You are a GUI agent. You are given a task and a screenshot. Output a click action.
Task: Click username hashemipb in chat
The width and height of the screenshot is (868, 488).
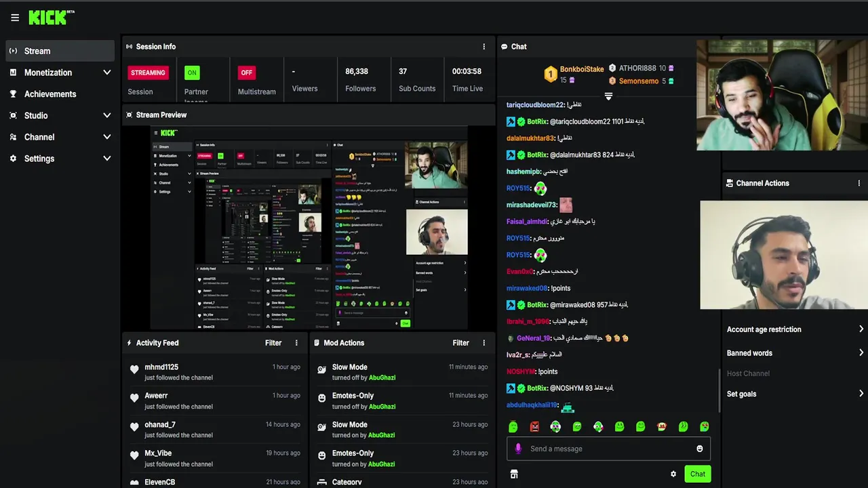(x=524, y=171)
